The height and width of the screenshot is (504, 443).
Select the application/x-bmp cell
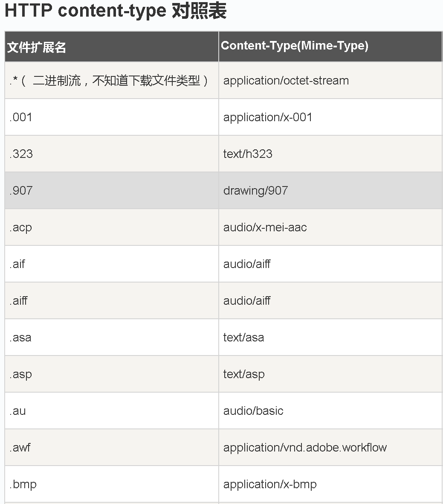point(330,484)
